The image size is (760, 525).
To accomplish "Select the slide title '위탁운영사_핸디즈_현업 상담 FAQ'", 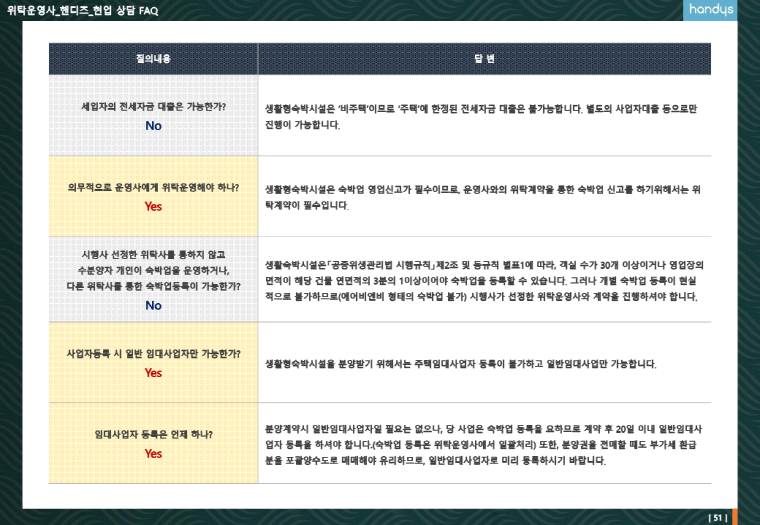I will [x=82, y=10].
